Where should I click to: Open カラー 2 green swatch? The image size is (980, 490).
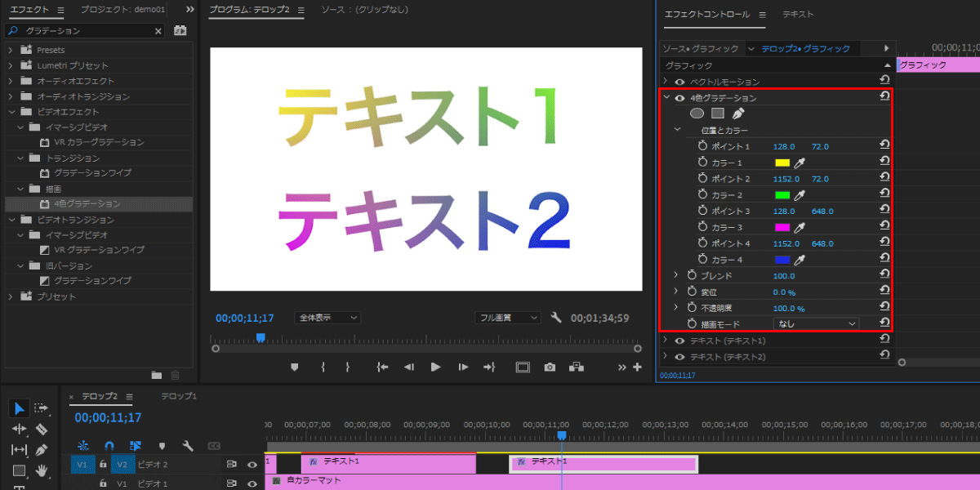[782, 195]
